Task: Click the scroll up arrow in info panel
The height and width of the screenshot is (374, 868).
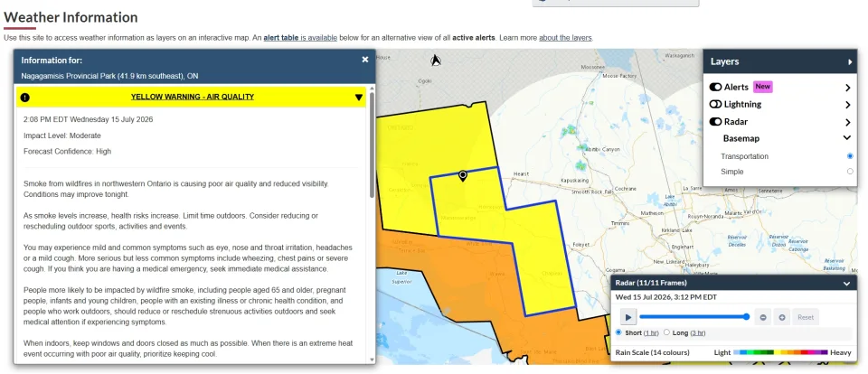Action: [372, 89]
